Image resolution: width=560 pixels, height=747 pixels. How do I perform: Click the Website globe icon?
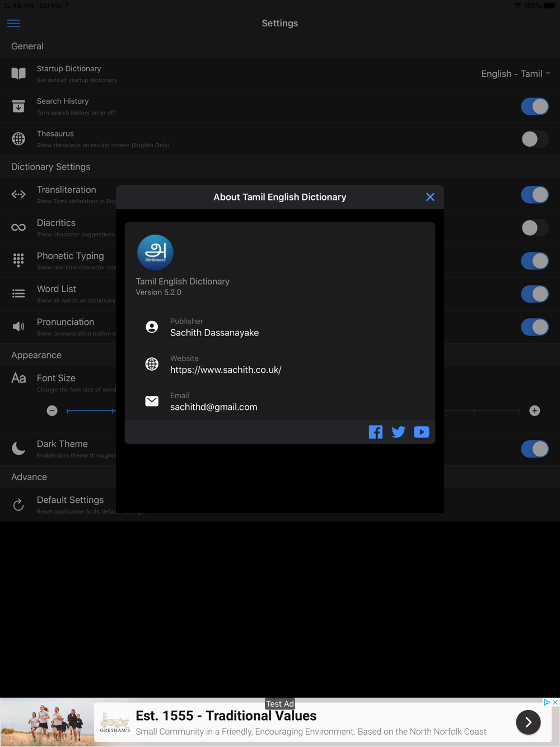[152, 364]
